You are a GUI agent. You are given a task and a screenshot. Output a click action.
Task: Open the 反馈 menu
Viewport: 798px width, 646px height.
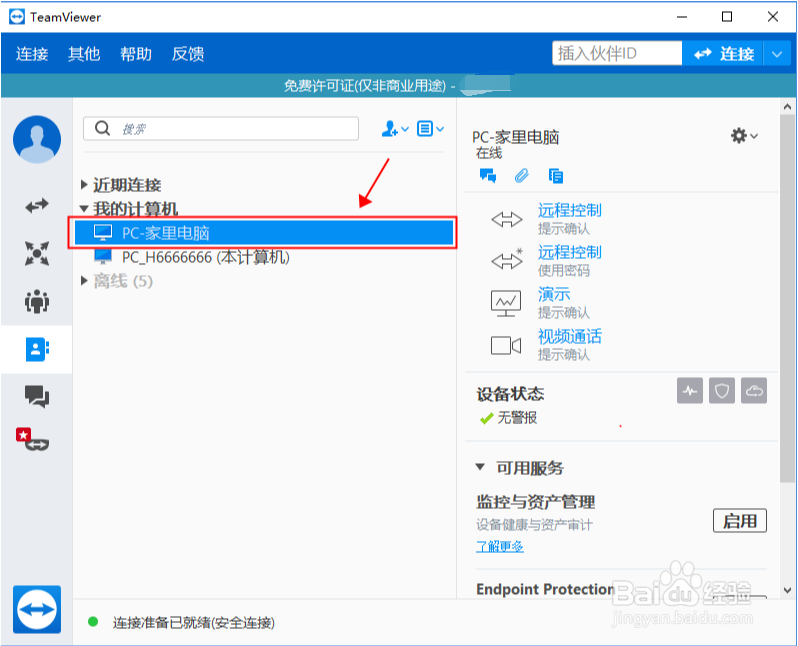coord(188,53)
